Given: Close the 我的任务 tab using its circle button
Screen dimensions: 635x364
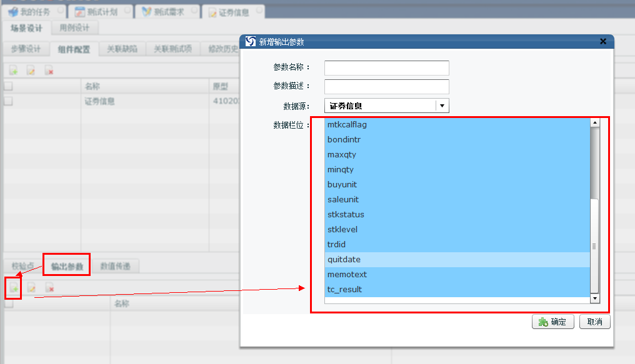Looking at the screenshot, I should tap(60, 11).
